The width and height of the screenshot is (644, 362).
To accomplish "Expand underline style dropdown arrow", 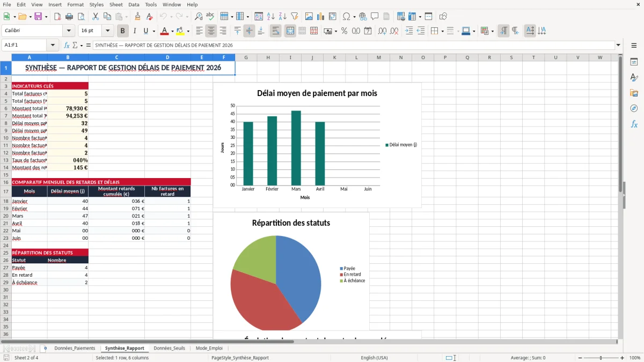I will click(x=153, y=31).
